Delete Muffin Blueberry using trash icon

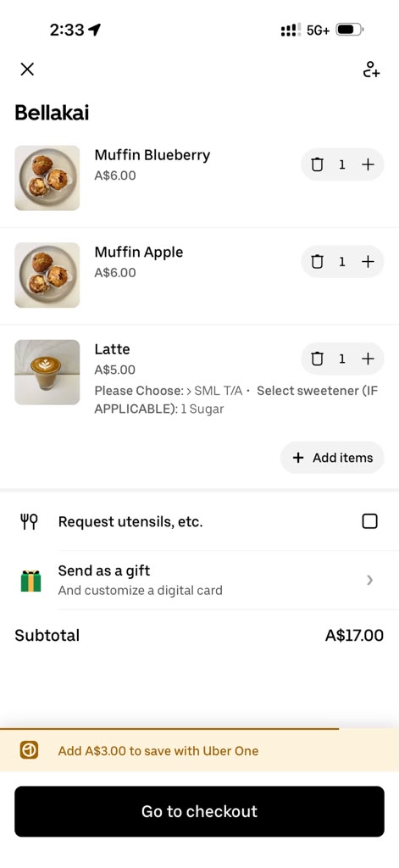(317, 164)
